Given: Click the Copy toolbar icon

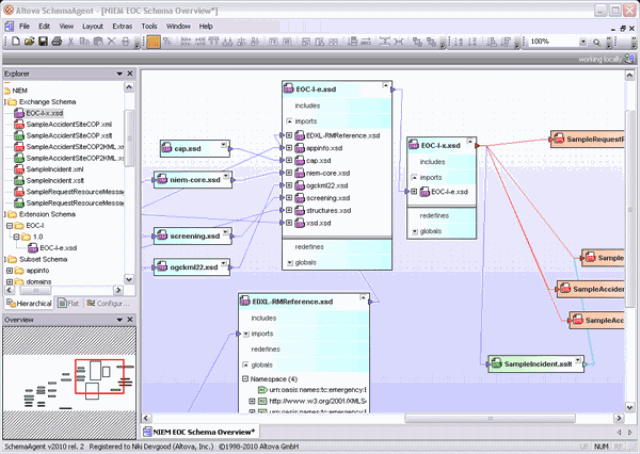Looking at the screenshot, I should pyautogui.click(x=84, y=41).
